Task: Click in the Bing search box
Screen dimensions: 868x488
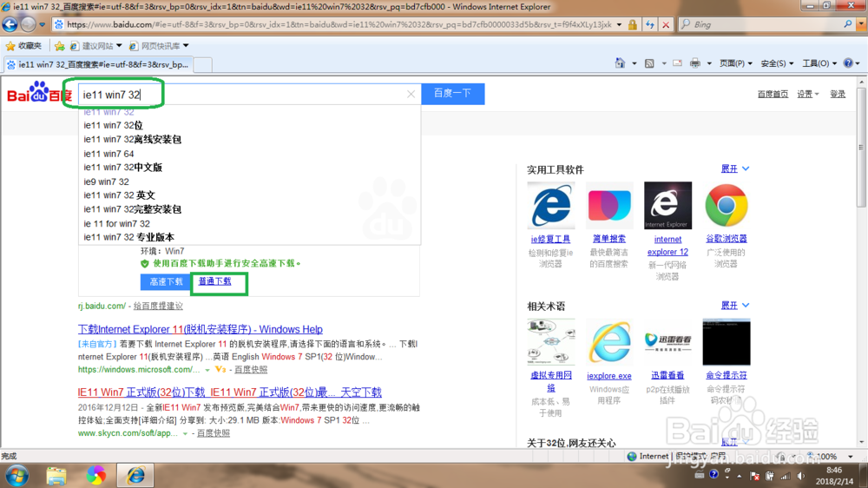Action: pyautogui.click(x=761, y=24)
